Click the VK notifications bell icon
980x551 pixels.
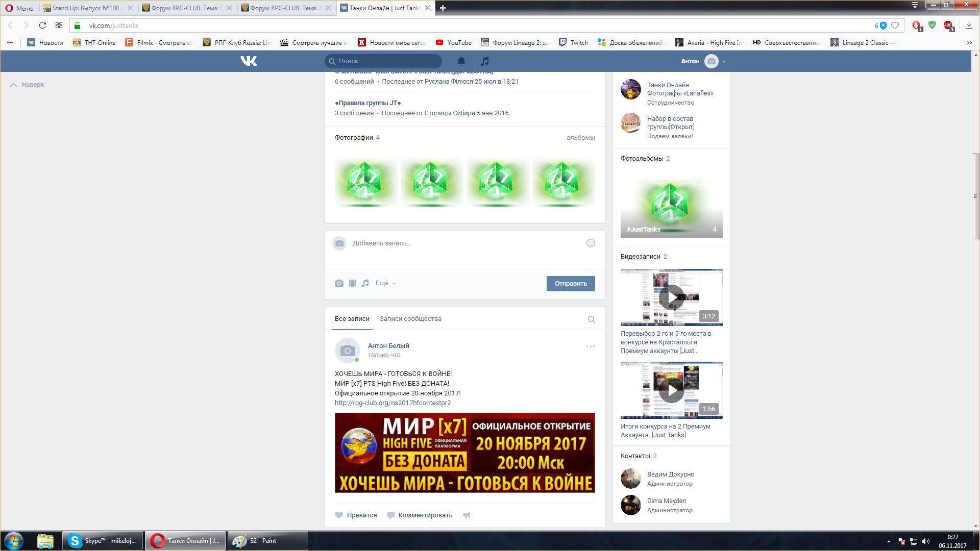tap(461, 61)
